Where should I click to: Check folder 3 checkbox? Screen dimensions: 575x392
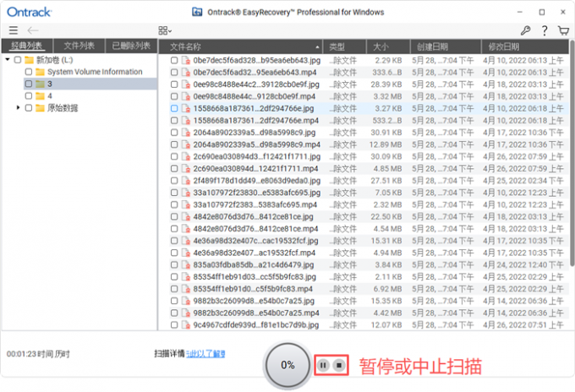[x=29, y=84]
